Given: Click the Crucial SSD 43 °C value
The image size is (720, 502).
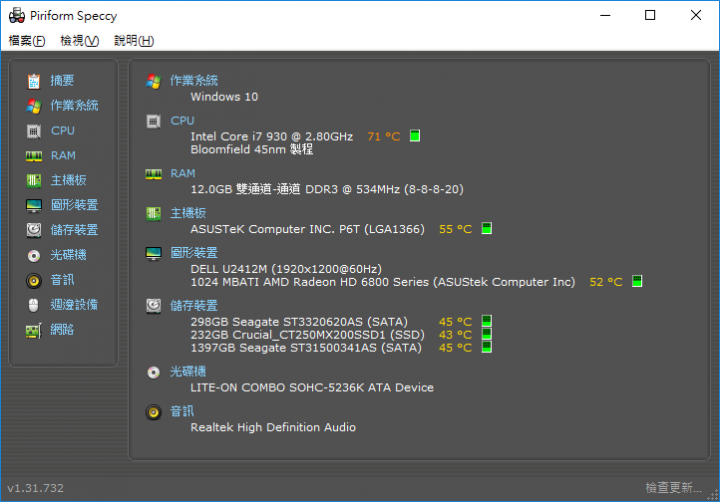Looking at the screenshot, I should [x=456, y=335].
